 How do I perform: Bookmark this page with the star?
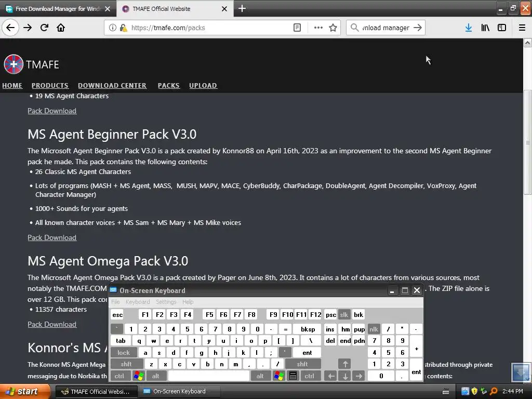[333, 28]
